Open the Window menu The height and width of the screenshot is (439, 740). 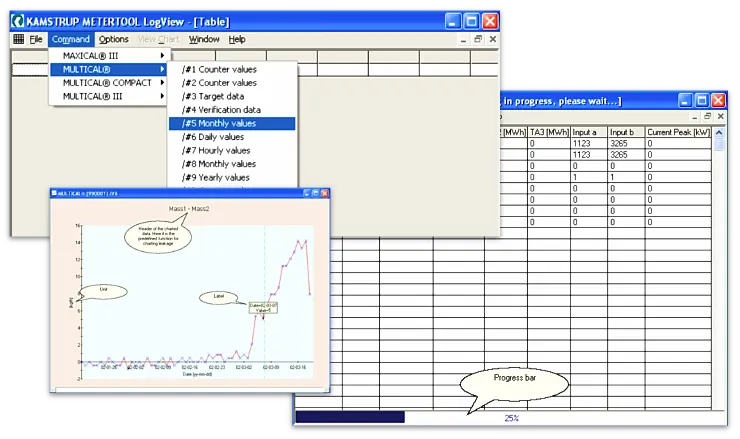click(x=204, y=39)
